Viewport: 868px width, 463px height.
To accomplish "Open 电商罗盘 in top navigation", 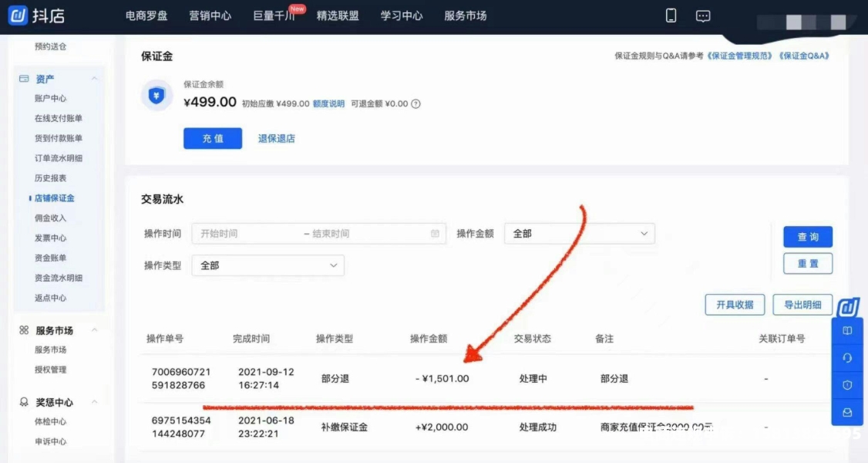I will 146,15.
